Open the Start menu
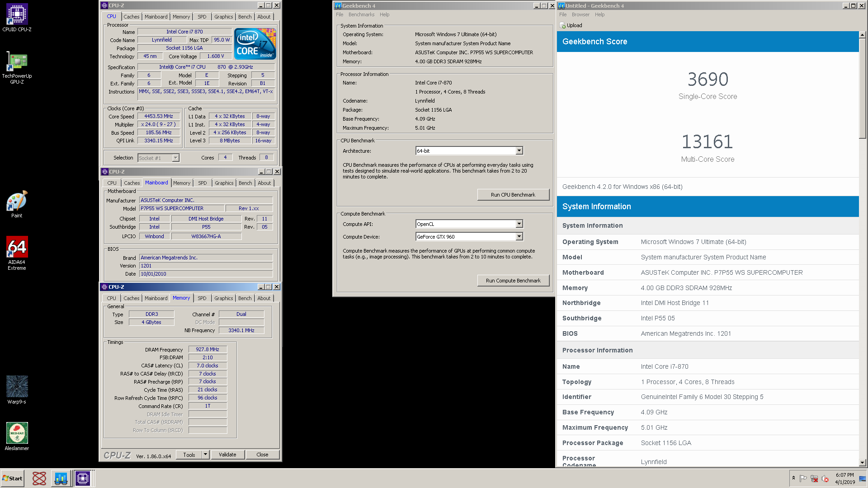The height and width of the screenshot is (488, 868). pos(12,479)
